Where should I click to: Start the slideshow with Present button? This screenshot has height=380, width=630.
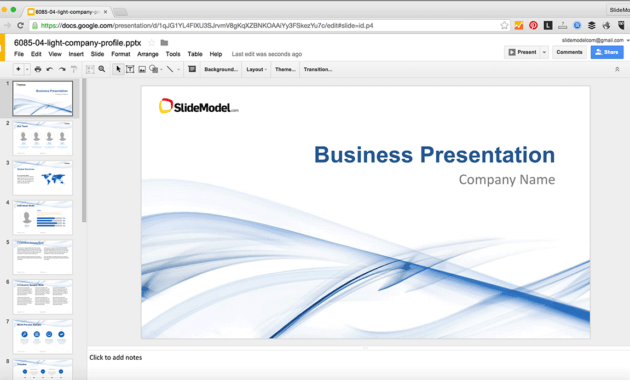click(x=522, y=52)
